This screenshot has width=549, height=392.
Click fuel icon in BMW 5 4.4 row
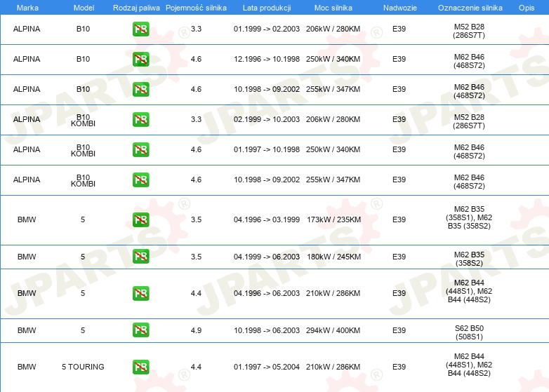tap(140, 293)
